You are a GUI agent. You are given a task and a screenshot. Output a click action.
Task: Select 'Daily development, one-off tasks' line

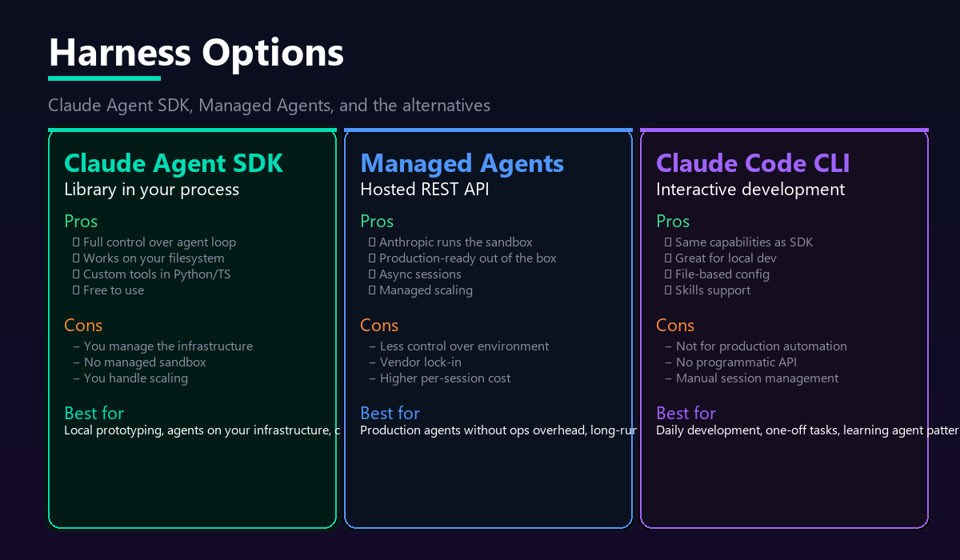[x=807, y=431]
